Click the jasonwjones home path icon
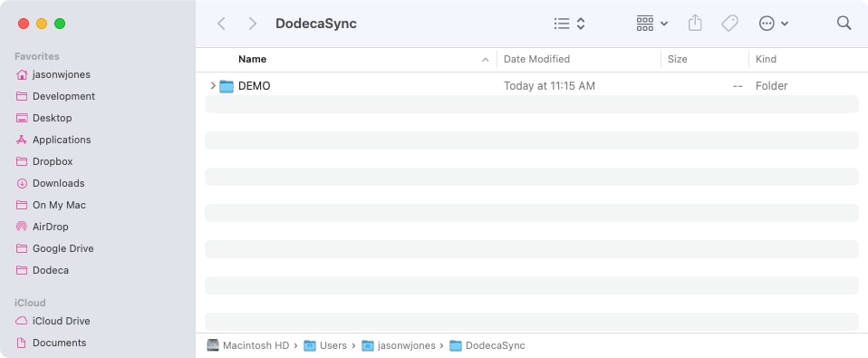The height and width of the screenshot is (358, 868). (368, 346)
